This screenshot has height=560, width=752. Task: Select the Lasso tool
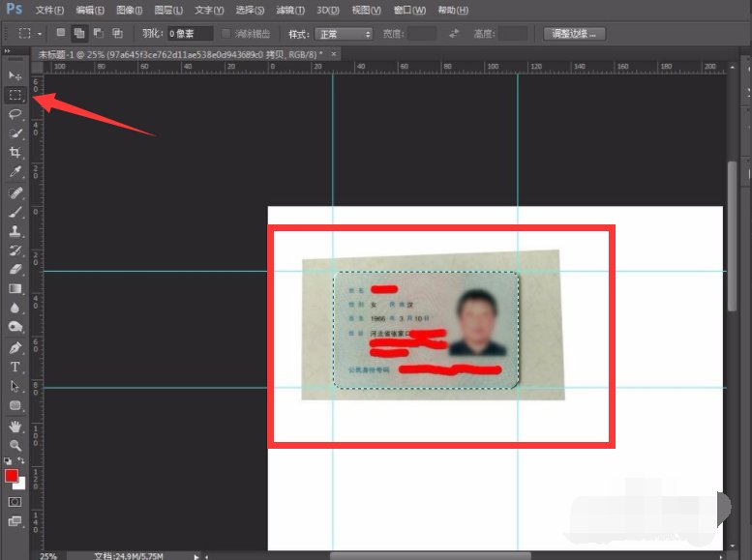pyautogui.click(x=15, y=114)
